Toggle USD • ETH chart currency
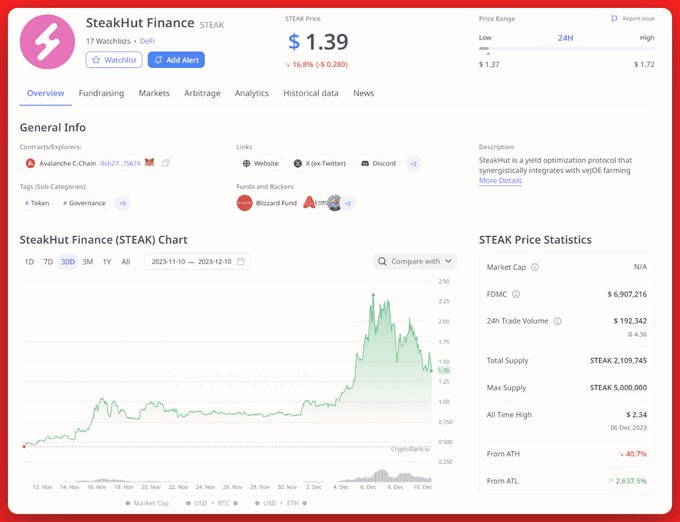 281,503
